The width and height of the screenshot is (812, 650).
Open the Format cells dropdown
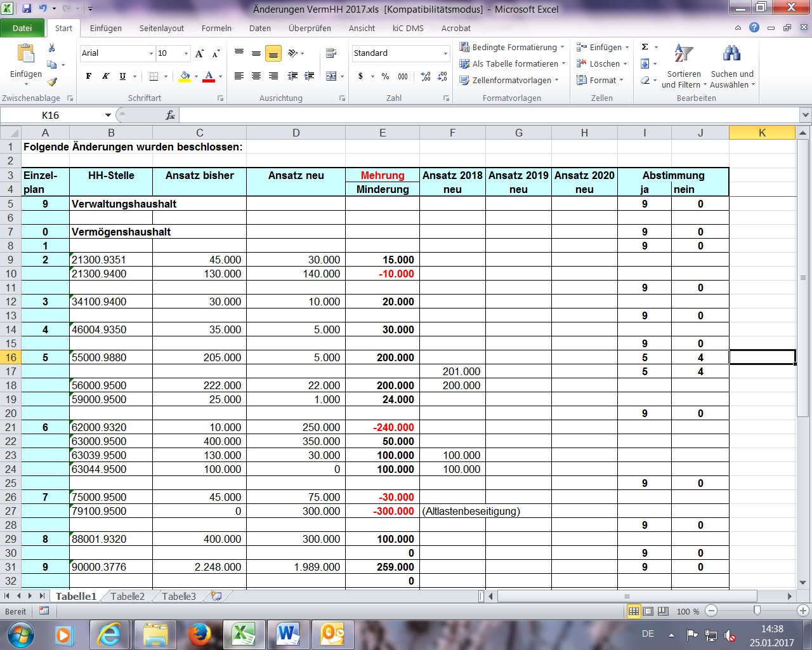point(600,80)
